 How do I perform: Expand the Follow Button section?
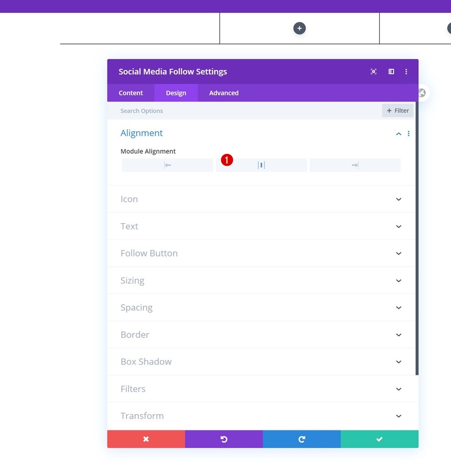click(x=261, y=253)
